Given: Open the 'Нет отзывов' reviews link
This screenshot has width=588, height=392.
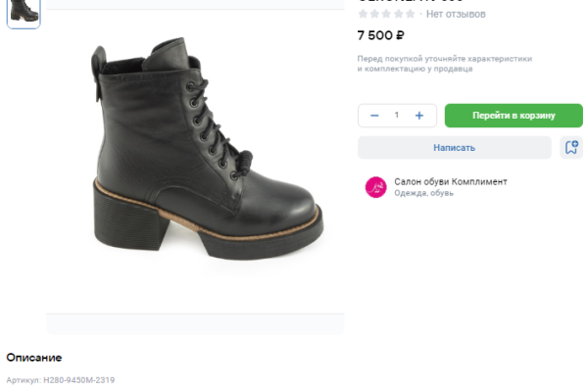Looking at the screenshot, I should [x=455, y=15].
